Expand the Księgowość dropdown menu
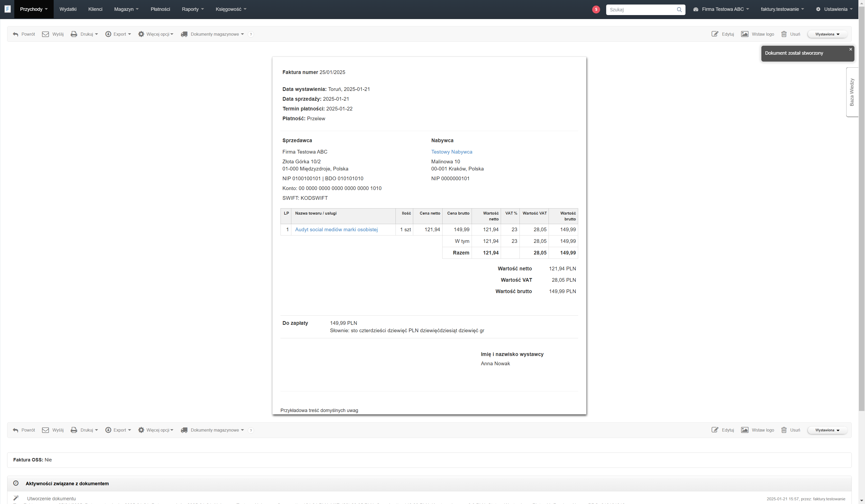865x504 pixels. click(x=231, y=9)
